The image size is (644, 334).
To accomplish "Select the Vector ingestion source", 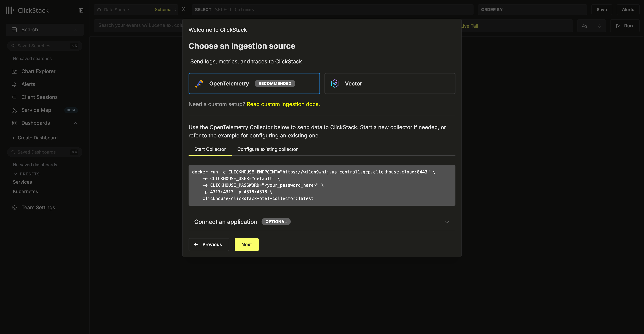I will 390,83.
